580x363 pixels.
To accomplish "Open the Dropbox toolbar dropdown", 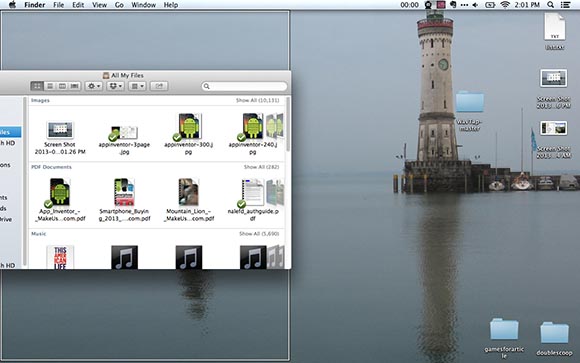I will coord(115,86).
